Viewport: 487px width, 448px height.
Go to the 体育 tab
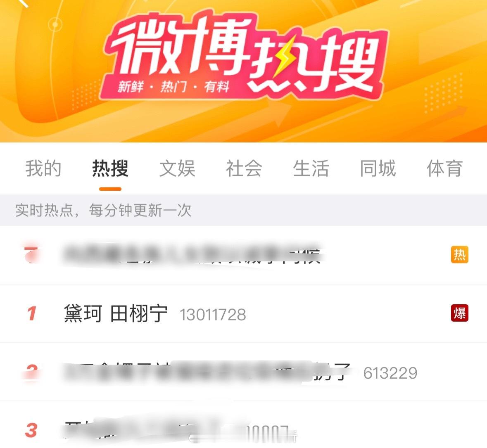[x=445, y=168]
